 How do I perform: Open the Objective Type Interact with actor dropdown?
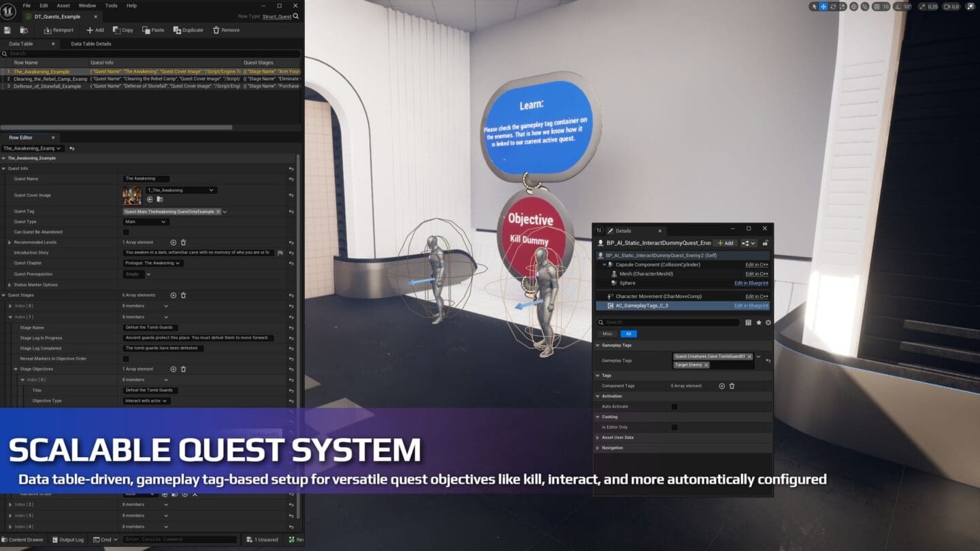pyautogui.click(x=146, y=401)
